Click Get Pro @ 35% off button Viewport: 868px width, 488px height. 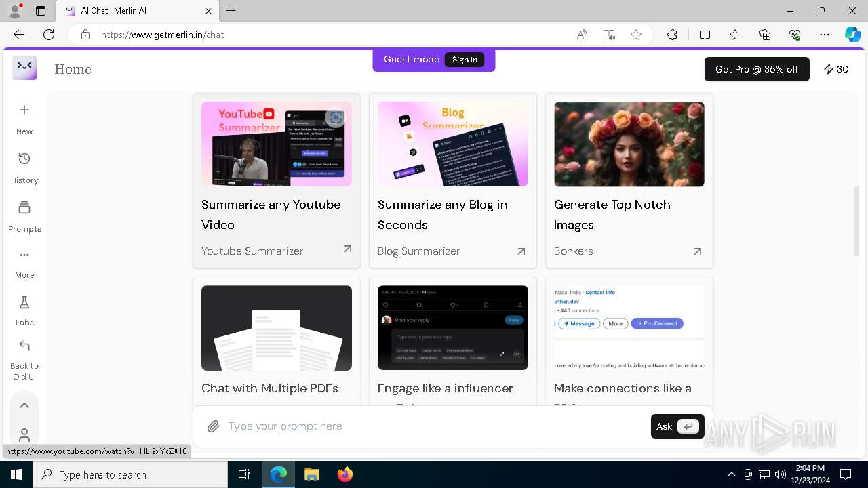[x=757, y=69]
